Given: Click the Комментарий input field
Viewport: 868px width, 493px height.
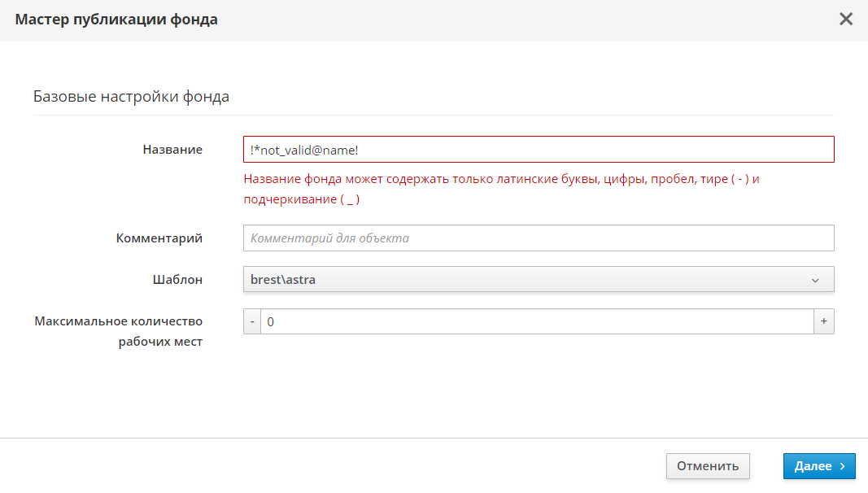Looking at the screenshot, I should click(537, 238).
